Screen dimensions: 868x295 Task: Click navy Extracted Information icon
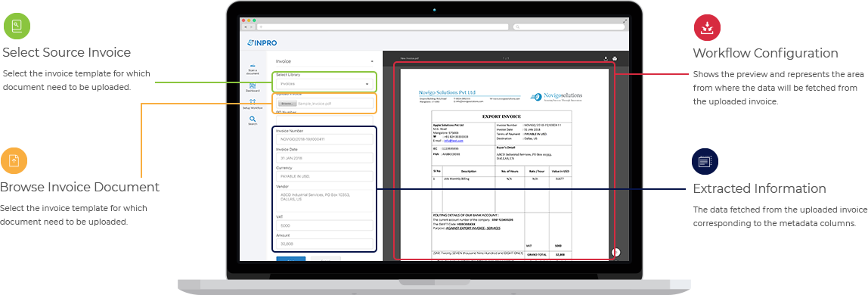click(705, 162)
